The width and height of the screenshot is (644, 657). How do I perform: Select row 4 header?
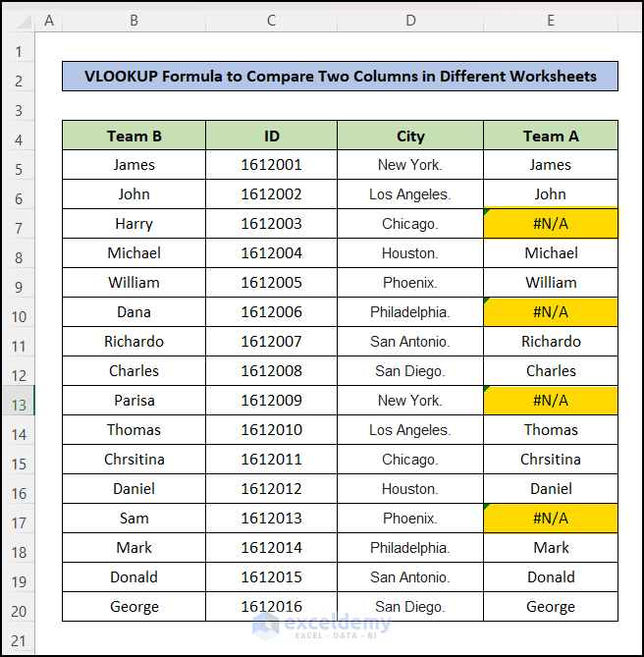tap(18, 137)
